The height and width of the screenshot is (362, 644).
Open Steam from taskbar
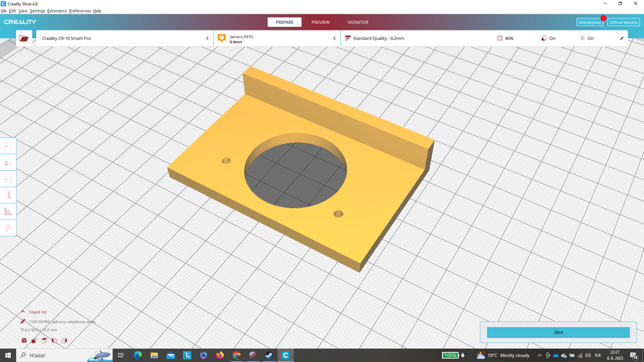tap(269, 355)
